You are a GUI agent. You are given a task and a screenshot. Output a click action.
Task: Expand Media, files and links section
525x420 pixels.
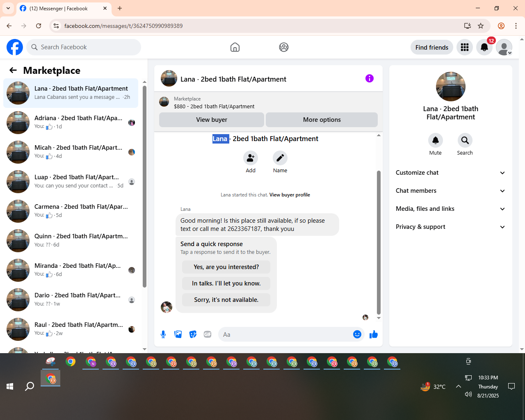[450, 209]
